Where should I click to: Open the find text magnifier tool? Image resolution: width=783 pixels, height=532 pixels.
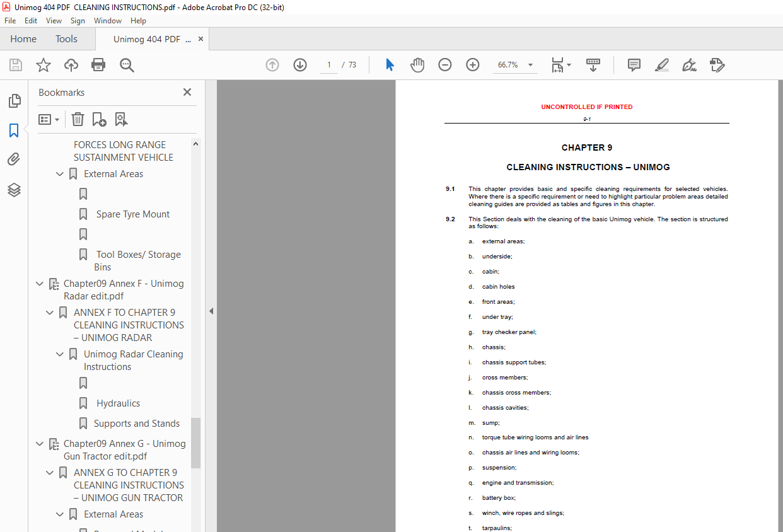127,65
